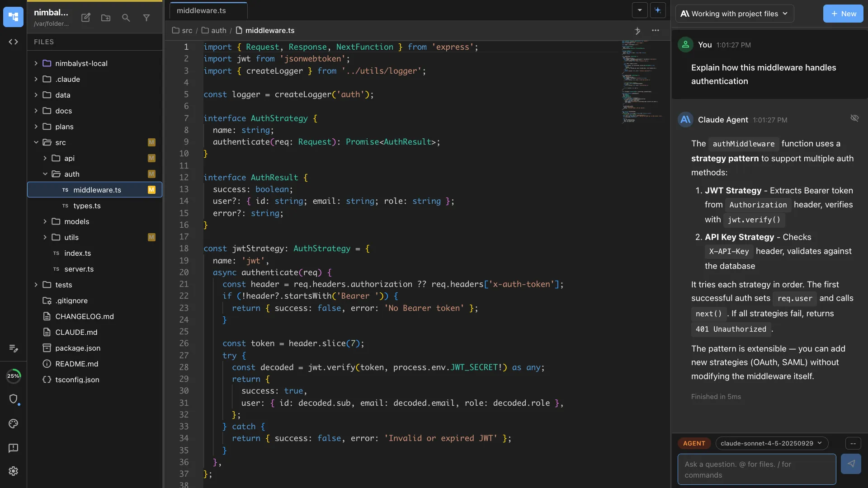Click the filter funnel icon in files panel

click(x=146, y=18)
